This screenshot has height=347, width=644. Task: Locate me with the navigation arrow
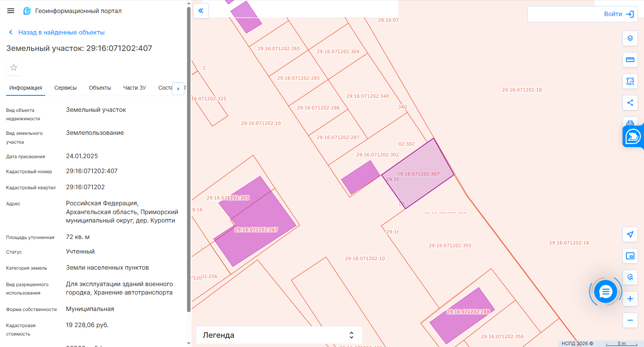(630, 234)
